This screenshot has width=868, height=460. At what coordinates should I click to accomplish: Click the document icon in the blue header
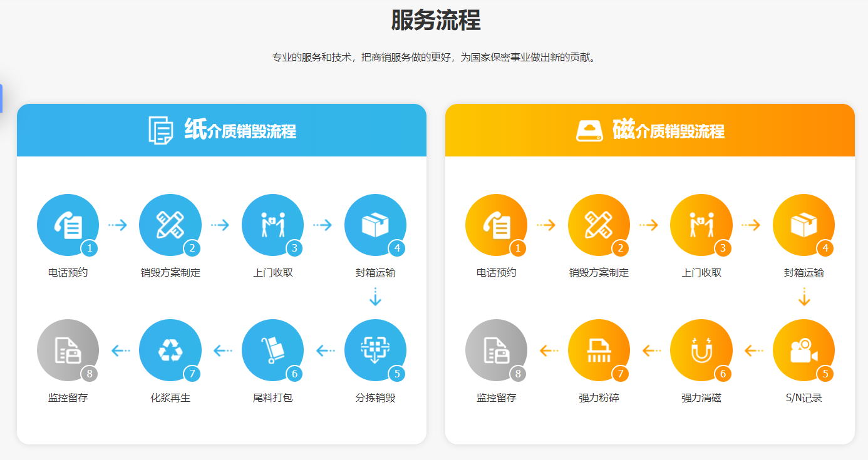[x=161, y=130]
